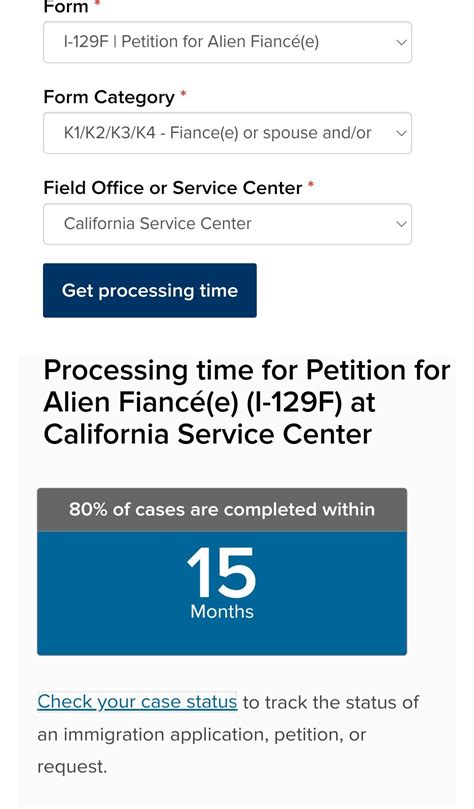Click the Processing time for Petition heading
This screenshot has height=809, width=474.
[x=247, y=402]
